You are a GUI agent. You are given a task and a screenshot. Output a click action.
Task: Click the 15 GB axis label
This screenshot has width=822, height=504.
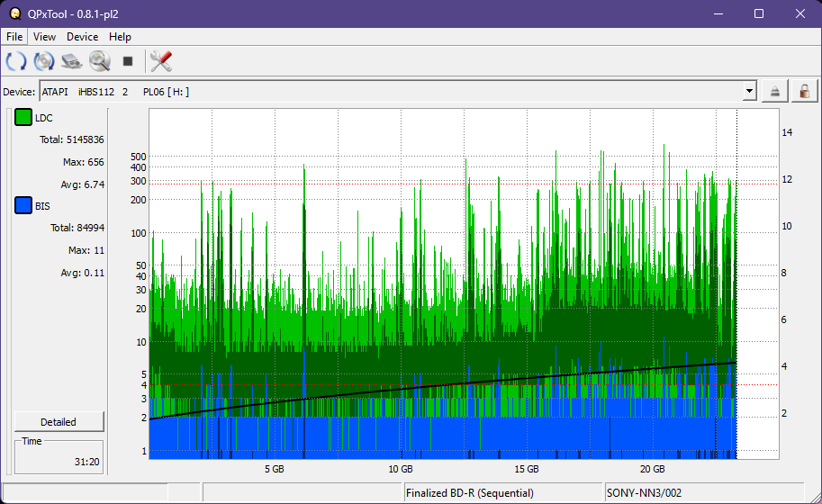coord(527,470)
